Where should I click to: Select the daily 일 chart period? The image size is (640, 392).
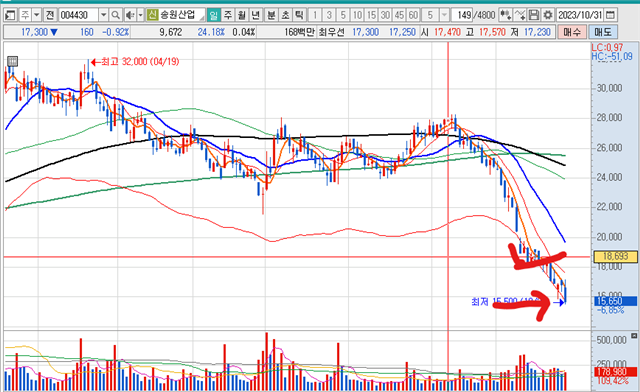(213, 16)
